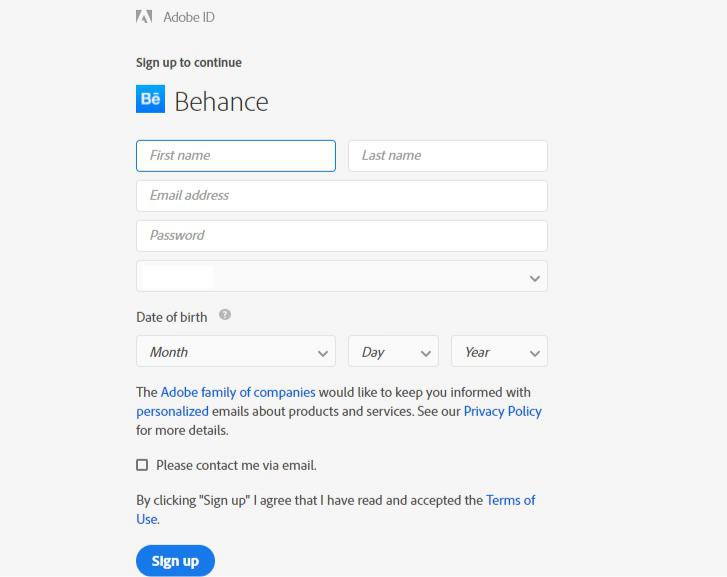Click the Sign up button

pyautogui.click(x=175, y=561)
